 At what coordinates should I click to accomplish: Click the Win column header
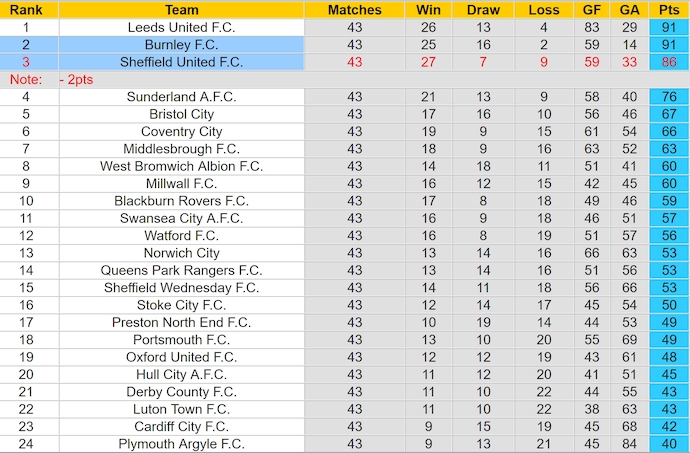427,10
